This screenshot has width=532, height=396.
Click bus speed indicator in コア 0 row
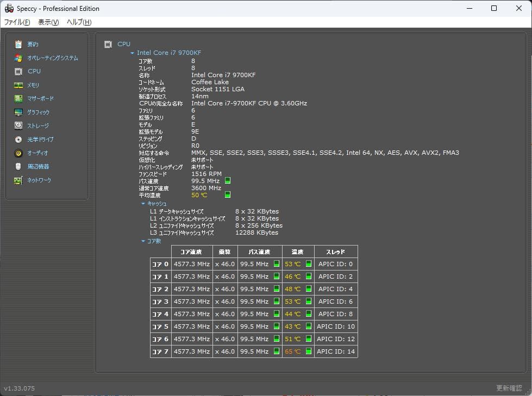point(277,263)
